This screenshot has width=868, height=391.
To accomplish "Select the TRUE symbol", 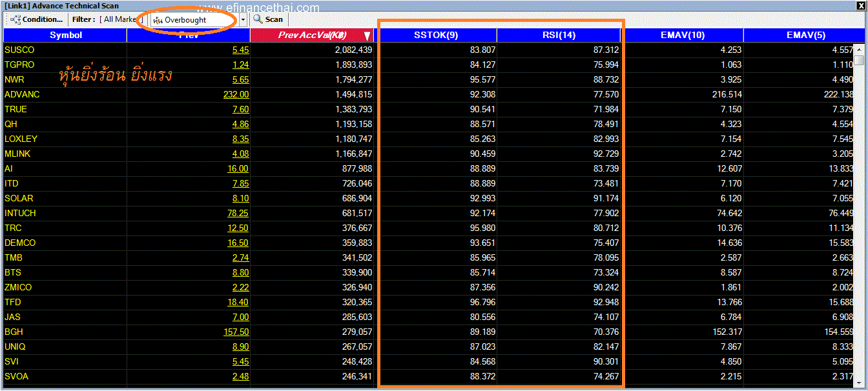I will 15,109.
